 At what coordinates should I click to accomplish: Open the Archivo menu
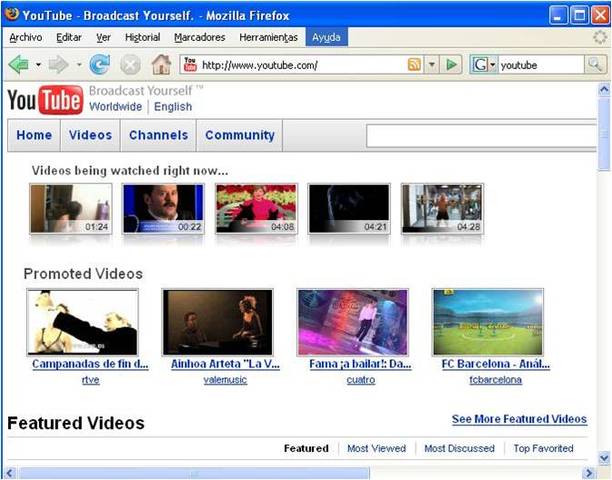pos(26,37)
